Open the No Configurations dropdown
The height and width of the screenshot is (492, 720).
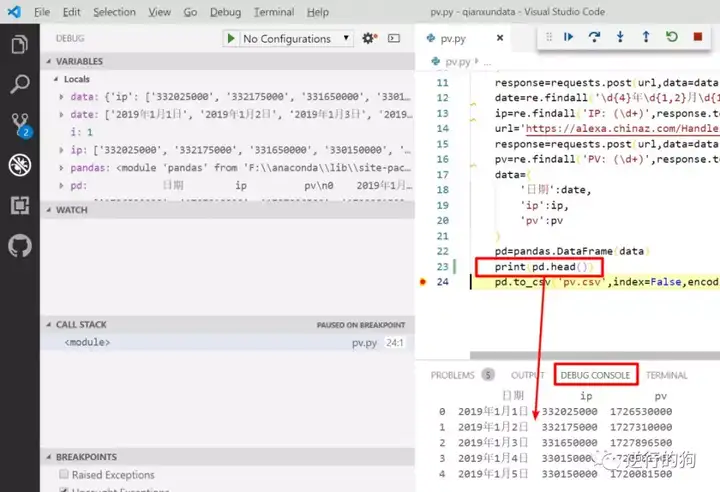tap(296, 39)
